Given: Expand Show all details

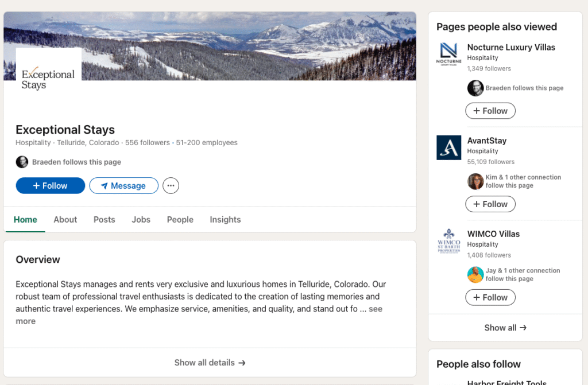Looking at the screenshot, I should pos(210,363).
